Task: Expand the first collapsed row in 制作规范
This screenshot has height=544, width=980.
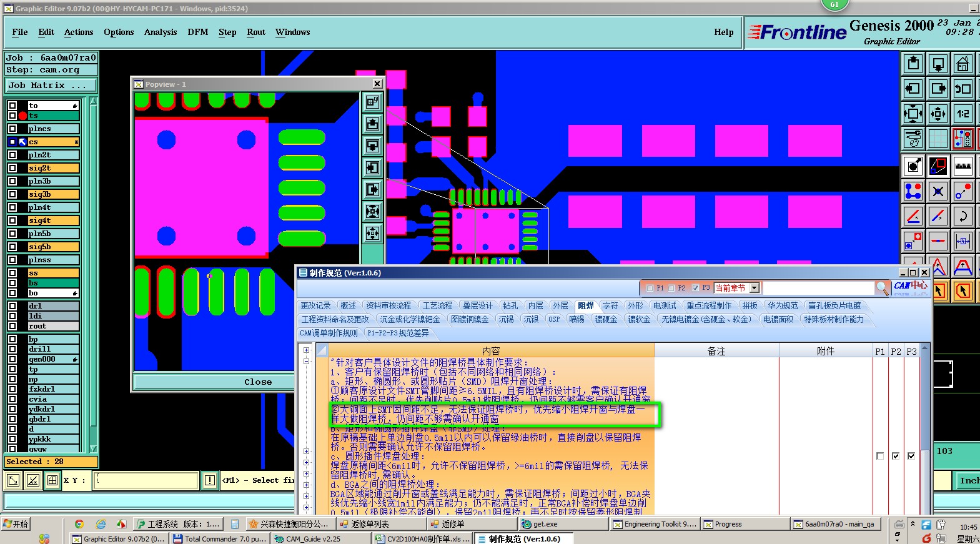Action: click(306, 350)
